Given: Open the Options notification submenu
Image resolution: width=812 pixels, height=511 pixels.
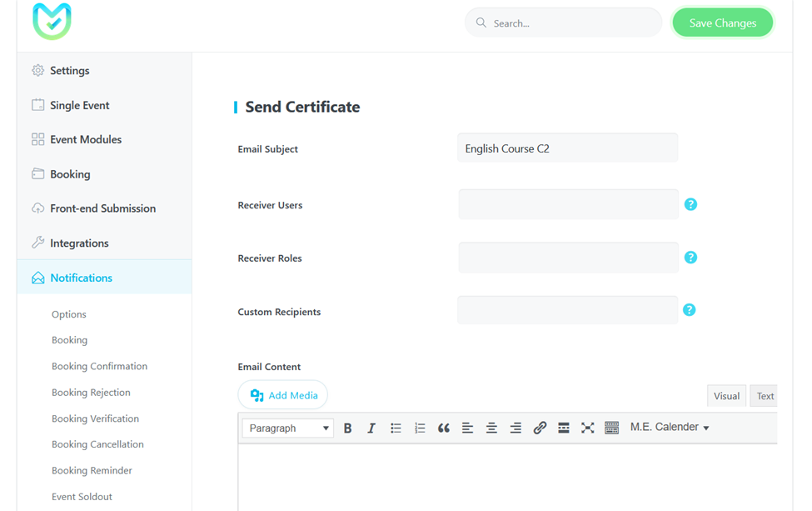Looking at the screenshot, I should point(69,314).
